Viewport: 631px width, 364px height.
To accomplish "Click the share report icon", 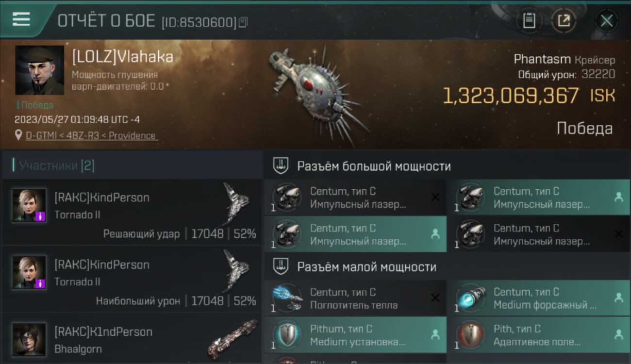I will tap(564, 21).
